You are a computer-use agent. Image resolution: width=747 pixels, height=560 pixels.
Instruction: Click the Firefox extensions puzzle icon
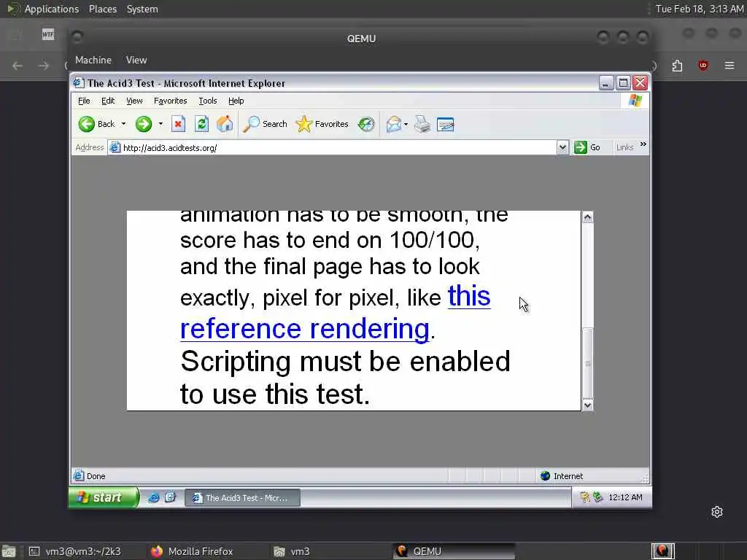click(677, 65)
